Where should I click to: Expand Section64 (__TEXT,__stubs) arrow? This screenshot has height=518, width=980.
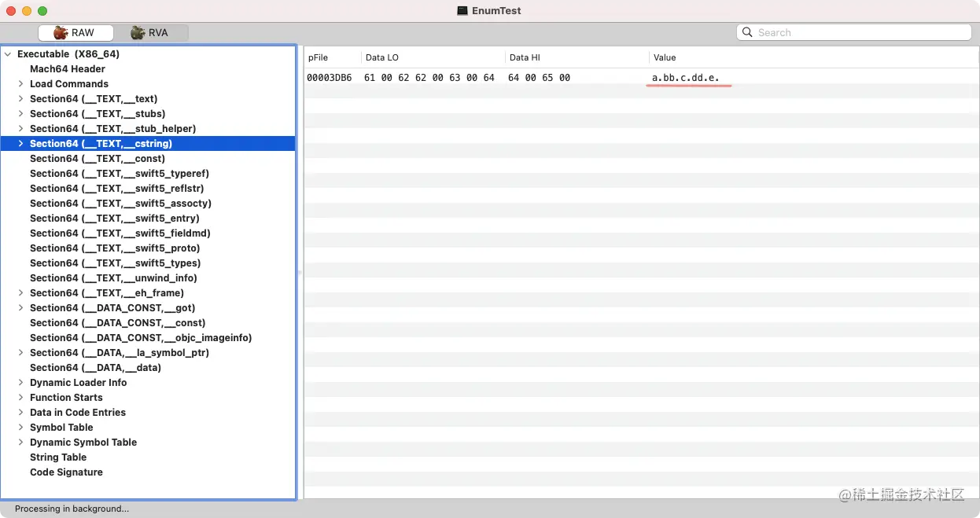[x=21, y=114]
